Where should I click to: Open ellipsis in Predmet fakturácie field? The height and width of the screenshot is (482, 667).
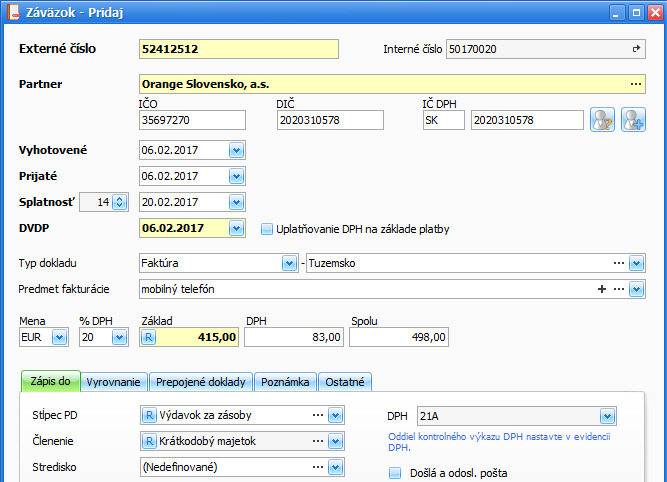(x=619, y=289)
